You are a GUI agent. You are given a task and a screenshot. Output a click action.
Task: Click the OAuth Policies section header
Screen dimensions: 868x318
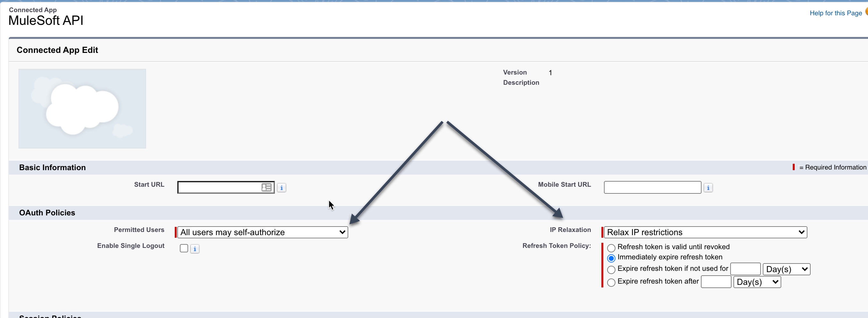pyautogui.click(x=47, y=213)
